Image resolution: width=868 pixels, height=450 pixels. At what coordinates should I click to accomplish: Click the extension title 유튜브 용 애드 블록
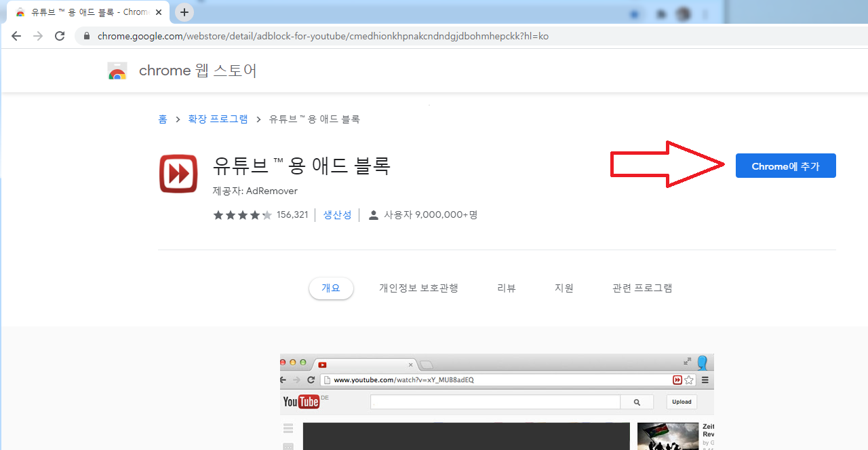(x=302, y=166)
